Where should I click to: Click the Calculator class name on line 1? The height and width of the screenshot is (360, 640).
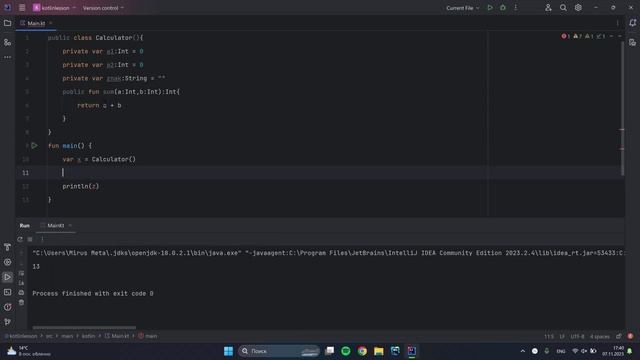point(113,38)
